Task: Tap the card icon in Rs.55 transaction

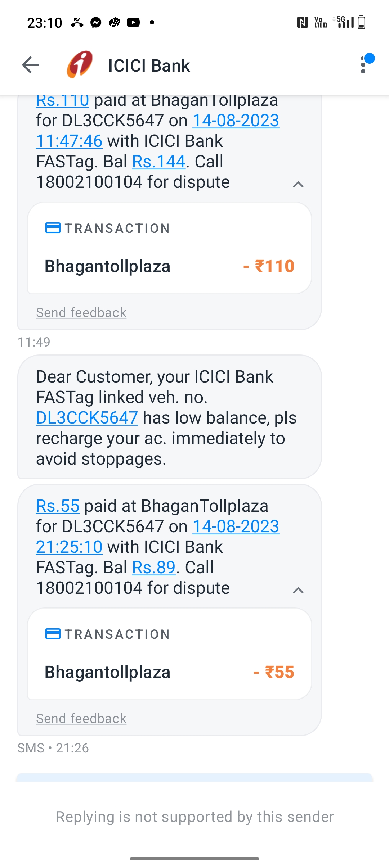Action: click(x=53, y=634)
